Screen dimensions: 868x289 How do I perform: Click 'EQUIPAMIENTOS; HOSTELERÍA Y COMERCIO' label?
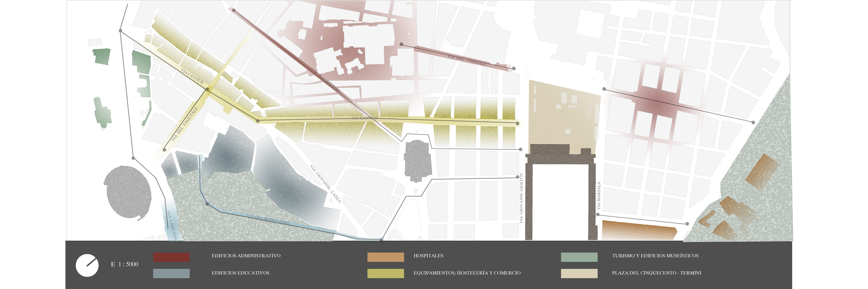coord(467,273)
